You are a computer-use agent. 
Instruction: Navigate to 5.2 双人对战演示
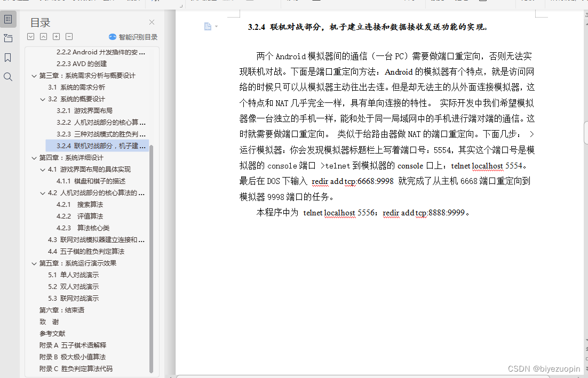(x=74, y=287)
